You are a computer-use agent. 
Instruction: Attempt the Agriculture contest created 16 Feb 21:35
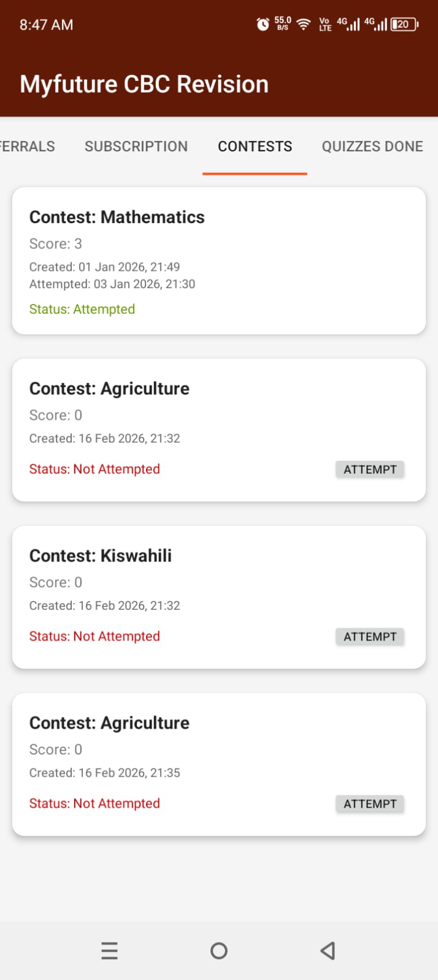pos(370,803)
